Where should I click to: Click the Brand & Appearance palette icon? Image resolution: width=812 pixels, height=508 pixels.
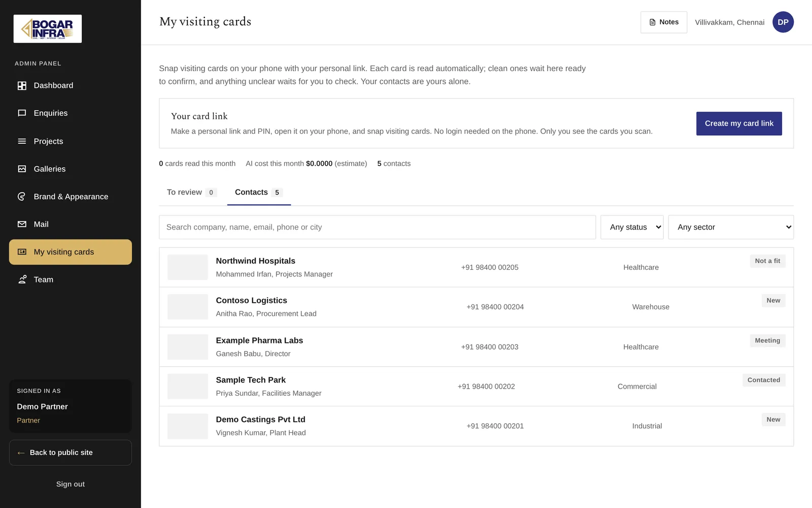click(x=22, y=197)
